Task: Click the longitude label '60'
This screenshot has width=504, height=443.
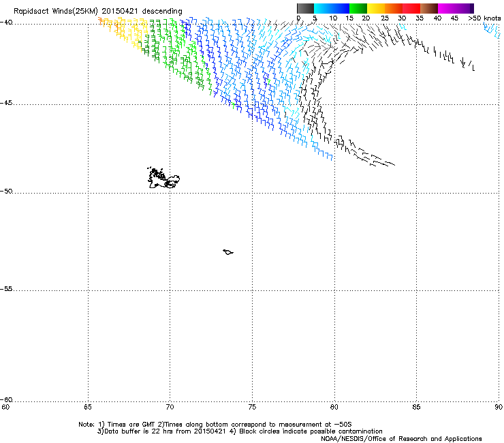Action: [x=5, y=408]
